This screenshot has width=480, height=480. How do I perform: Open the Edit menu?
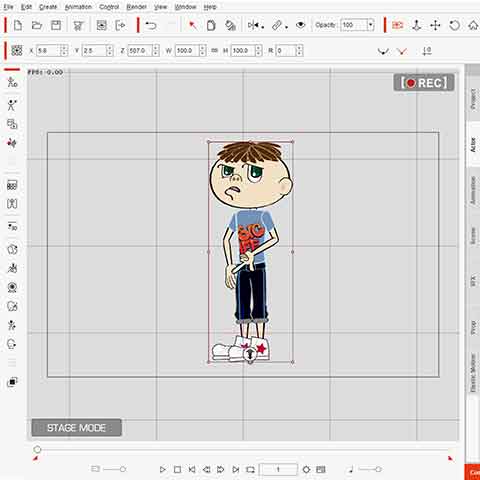click(x=26, y=7)
